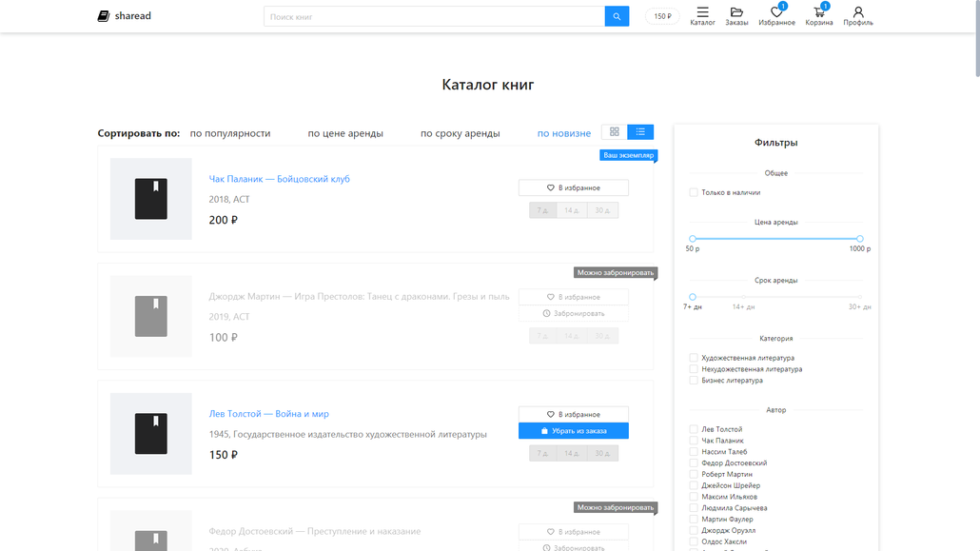980x551 pixels.
Task: Switch sorting to по цене аренды
Action: (x=345, y=133)
